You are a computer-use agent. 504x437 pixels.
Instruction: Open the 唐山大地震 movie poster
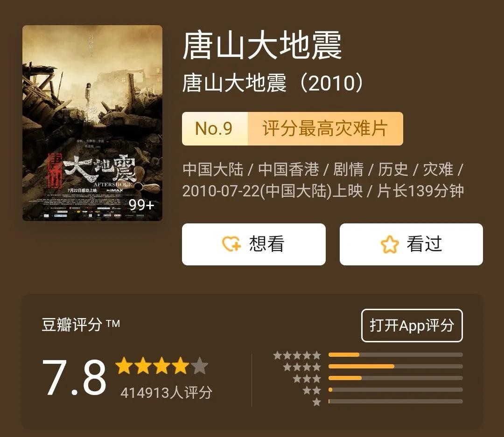(x=92, y=123)
